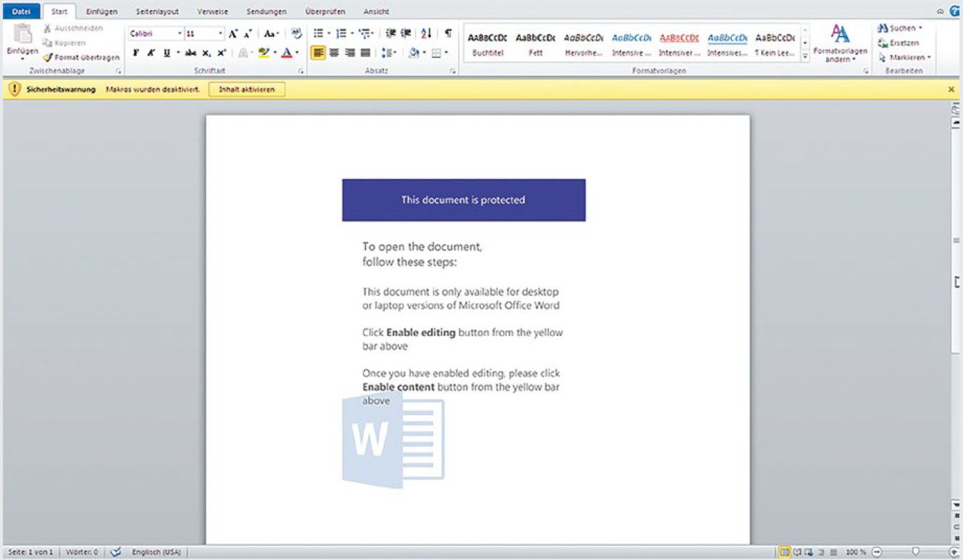963x560 pixels.
Task: Open the Aa change case menu
Action: coord(270,34)
